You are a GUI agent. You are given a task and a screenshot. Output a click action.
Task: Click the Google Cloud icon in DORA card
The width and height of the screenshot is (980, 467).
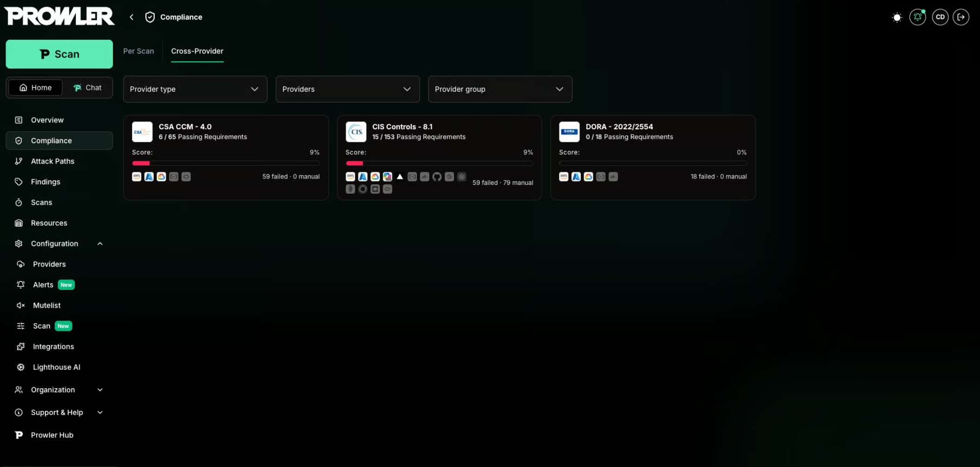click(x=588, y=177)
